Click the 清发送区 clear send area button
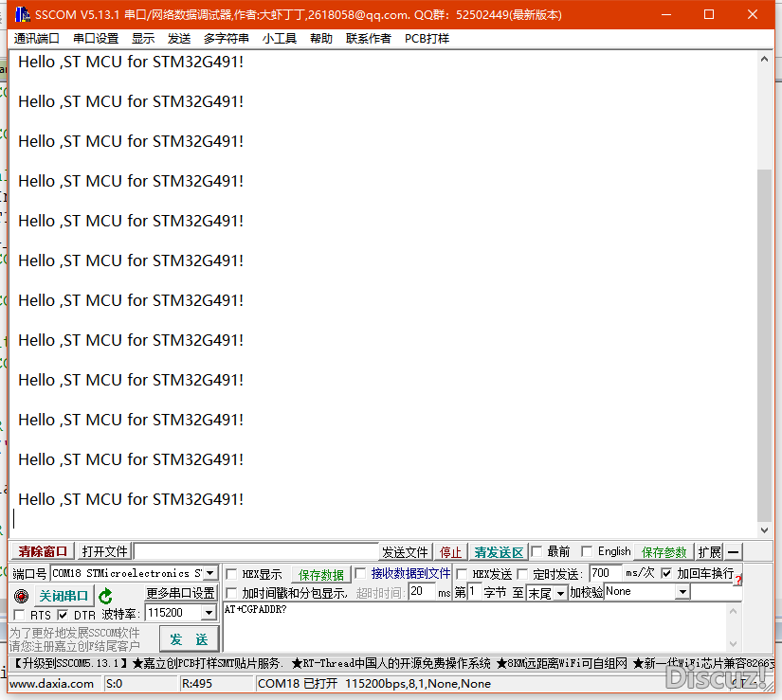The height and width of the screenshot is (700, 782). click(499, 552)
